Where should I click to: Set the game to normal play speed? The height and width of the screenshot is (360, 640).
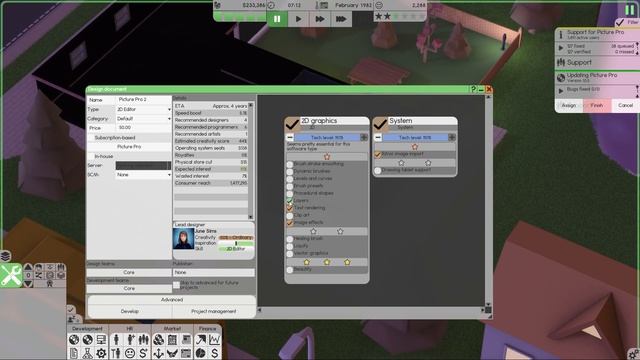coord(298,19)
